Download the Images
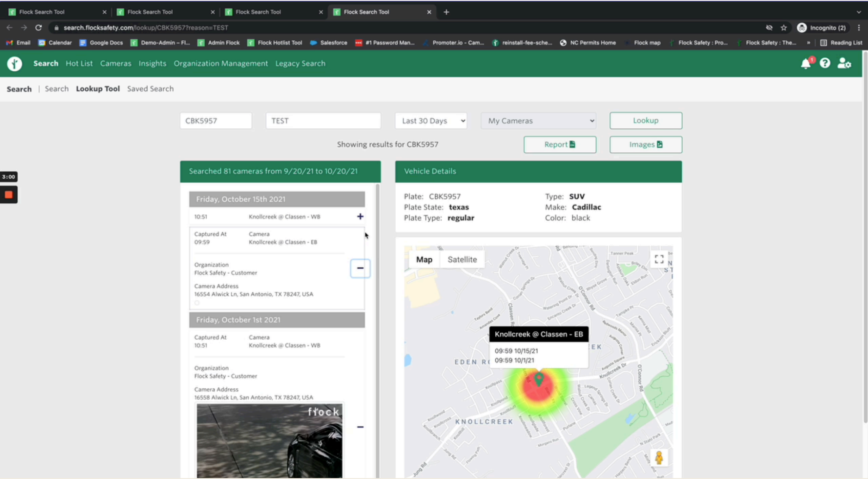The width and height of the screenshot is (868, 479). 646,145
